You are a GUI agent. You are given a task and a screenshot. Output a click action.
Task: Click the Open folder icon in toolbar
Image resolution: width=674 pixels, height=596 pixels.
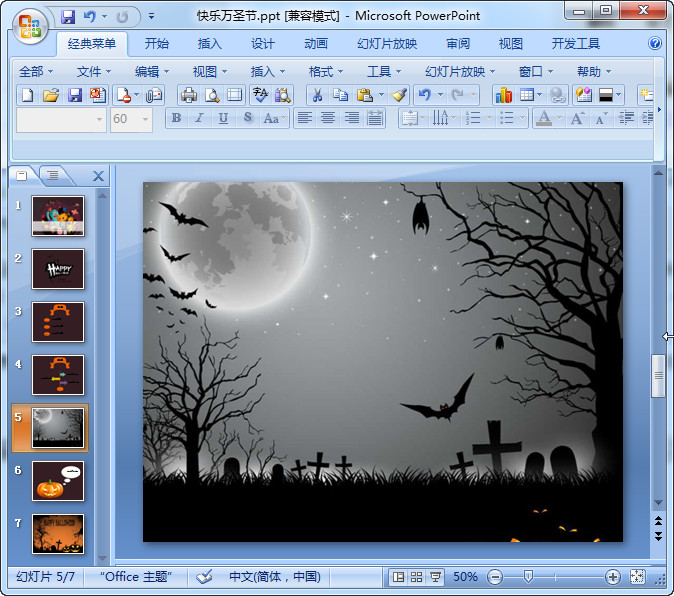[51, 95]
